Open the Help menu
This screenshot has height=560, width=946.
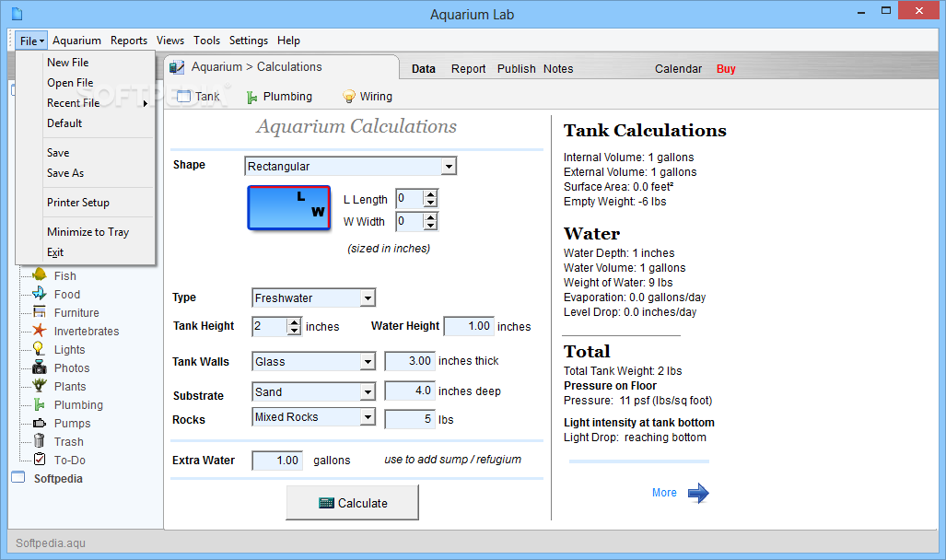288,41
